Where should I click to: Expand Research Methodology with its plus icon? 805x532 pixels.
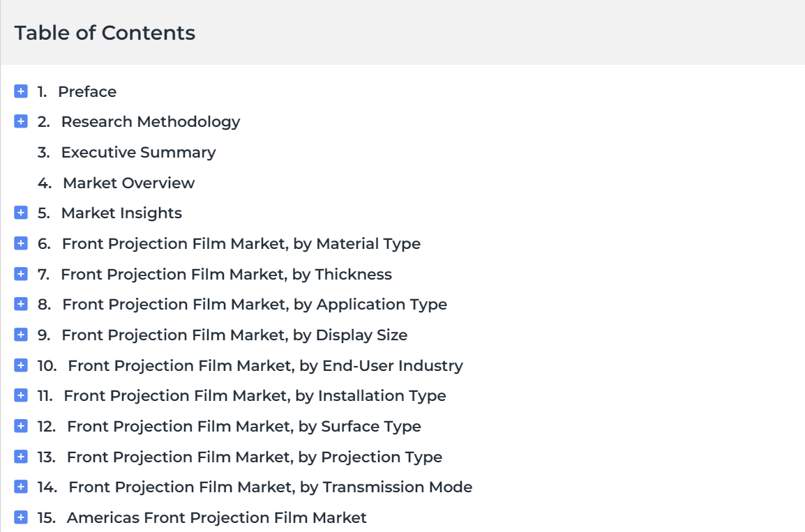pos(20,121)
